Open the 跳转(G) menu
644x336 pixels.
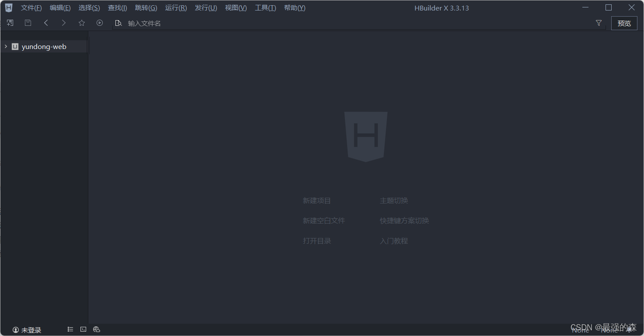point(146,8)
